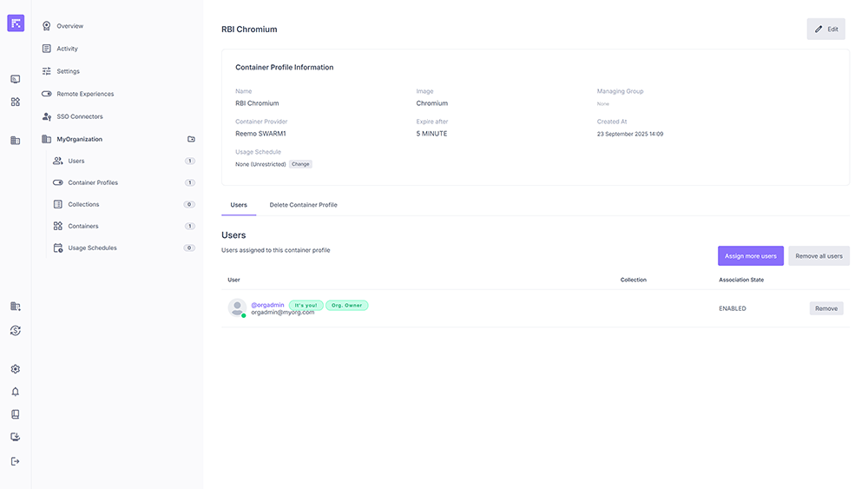868x489 pixels.
Task: Click the add organization building icon
Action: pyautogui.click(x=15, y=307)
